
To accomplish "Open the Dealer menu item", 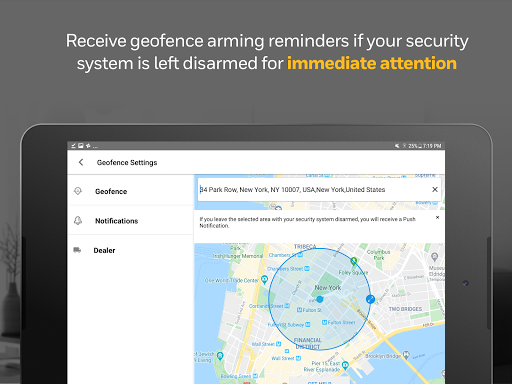I will coord(130,250).
